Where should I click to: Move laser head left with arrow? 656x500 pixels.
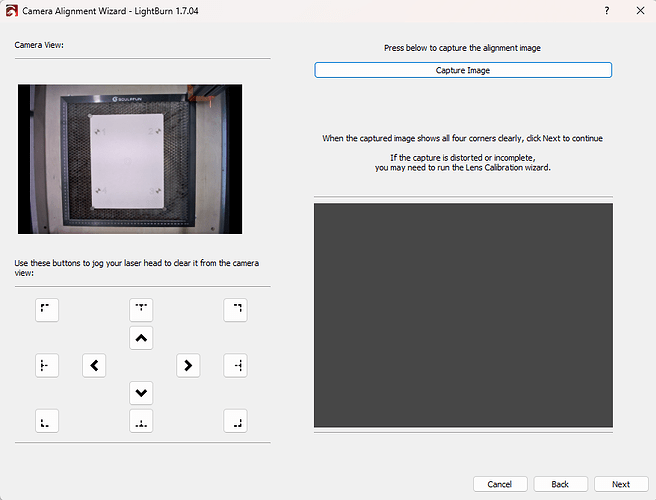pyautogui.click(x=94, y=366)
